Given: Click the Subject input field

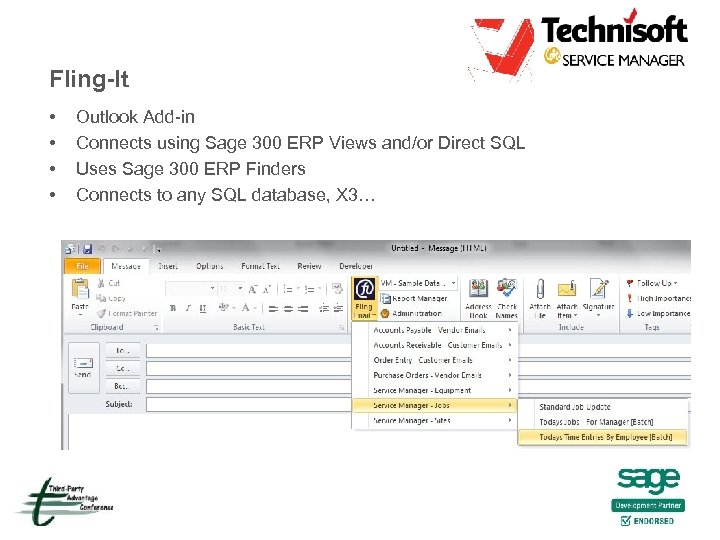Looking at the screenshot, I should click(x=248, y=404).
